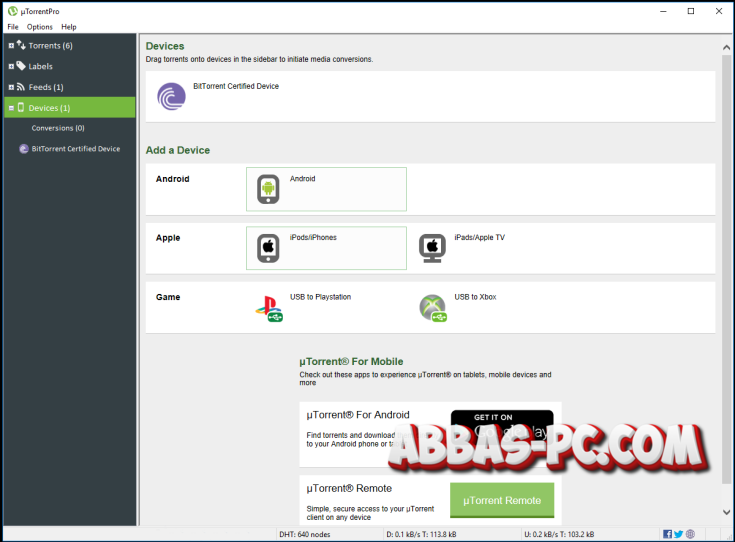The height and width of the screenshot is (542, 735).
Task: Select Devices (1) in the sidebar
Action: click(70, 108)
